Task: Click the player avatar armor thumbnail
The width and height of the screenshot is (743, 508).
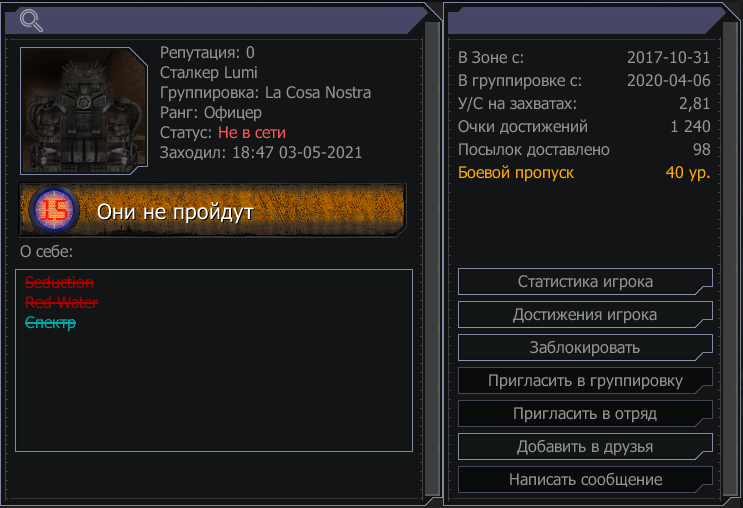Action: [x=85, y=111]
